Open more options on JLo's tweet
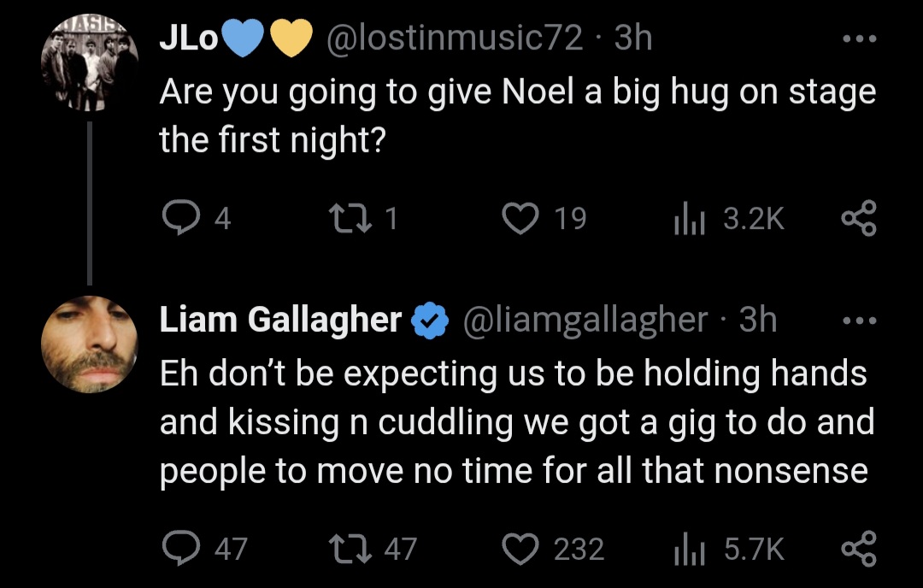 pos(860,38)
